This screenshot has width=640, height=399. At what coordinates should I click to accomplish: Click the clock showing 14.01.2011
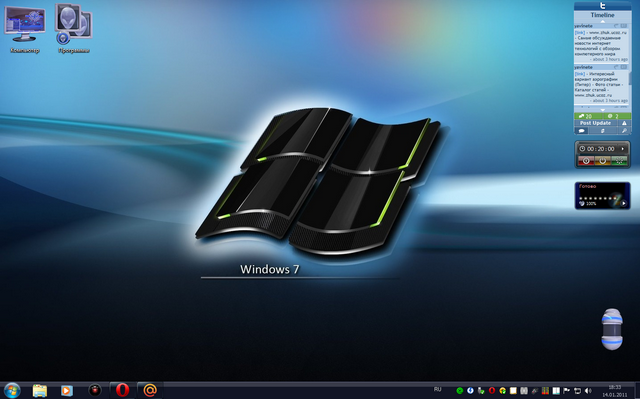click(x=614, y=391)
